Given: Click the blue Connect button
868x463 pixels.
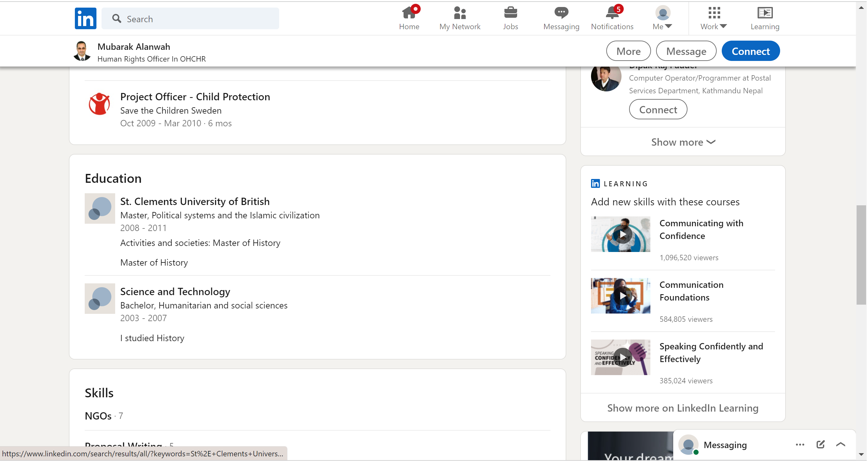Looking at the screenshot, I should 750,51.
